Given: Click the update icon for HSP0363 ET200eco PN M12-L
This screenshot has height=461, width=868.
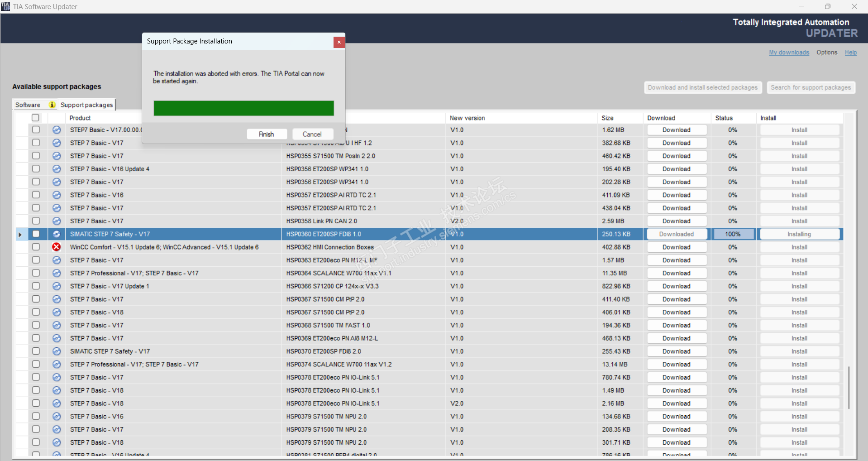Looking at the screenshot, I should (57, 260).
